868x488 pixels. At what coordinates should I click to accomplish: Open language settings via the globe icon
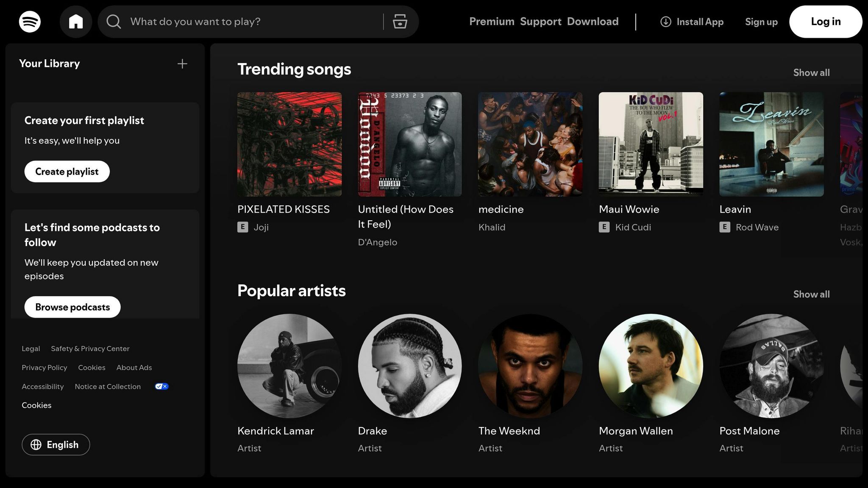[36, 444]
